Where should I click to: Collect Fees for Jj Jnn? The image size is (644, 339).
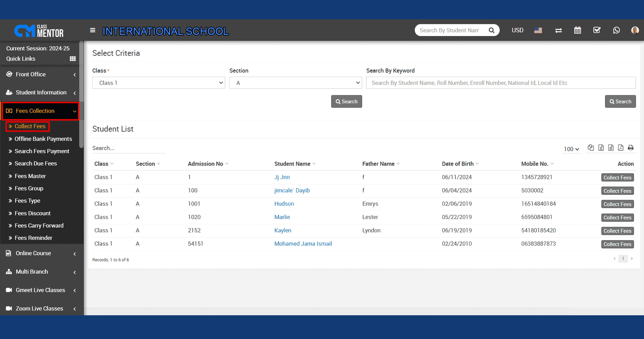point(617,177)
